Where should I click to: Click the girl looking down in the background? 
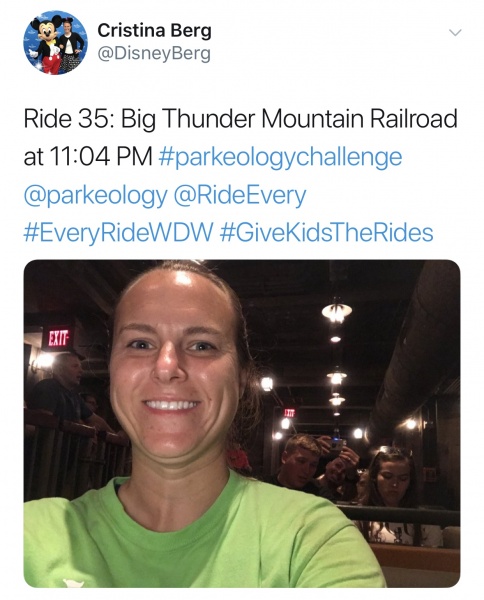(x=390, y=480)
